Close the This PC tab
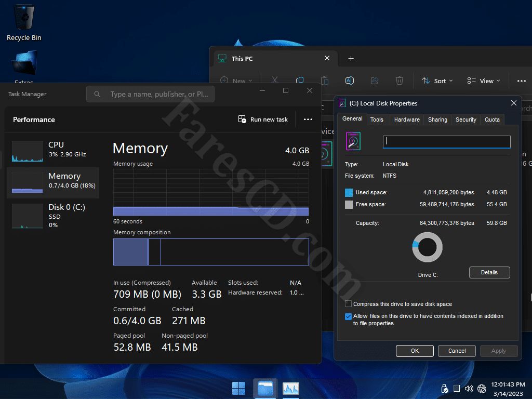The image size is (532, 399). [x=327, y=58]
